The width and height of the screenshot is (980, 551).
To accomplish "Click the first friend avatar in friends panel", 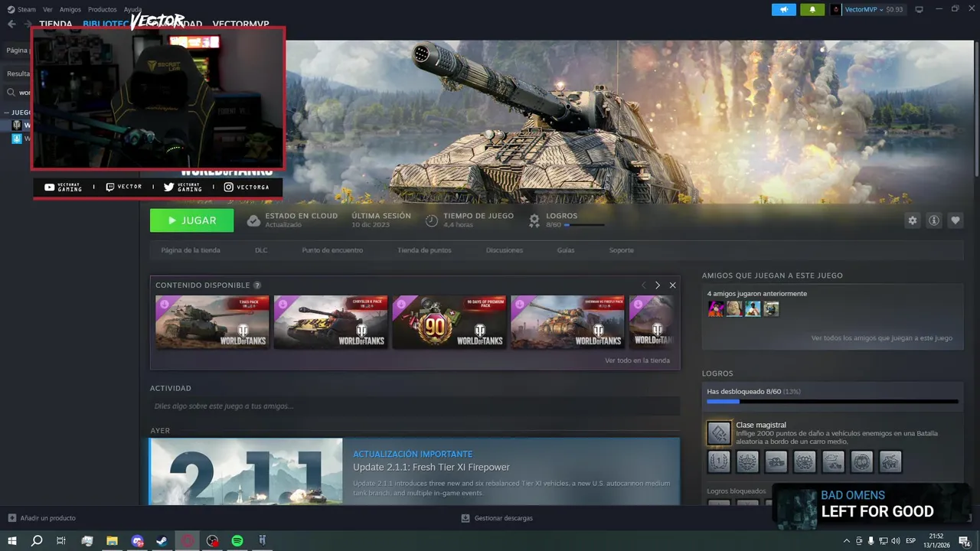I will (x=716, y=308).
